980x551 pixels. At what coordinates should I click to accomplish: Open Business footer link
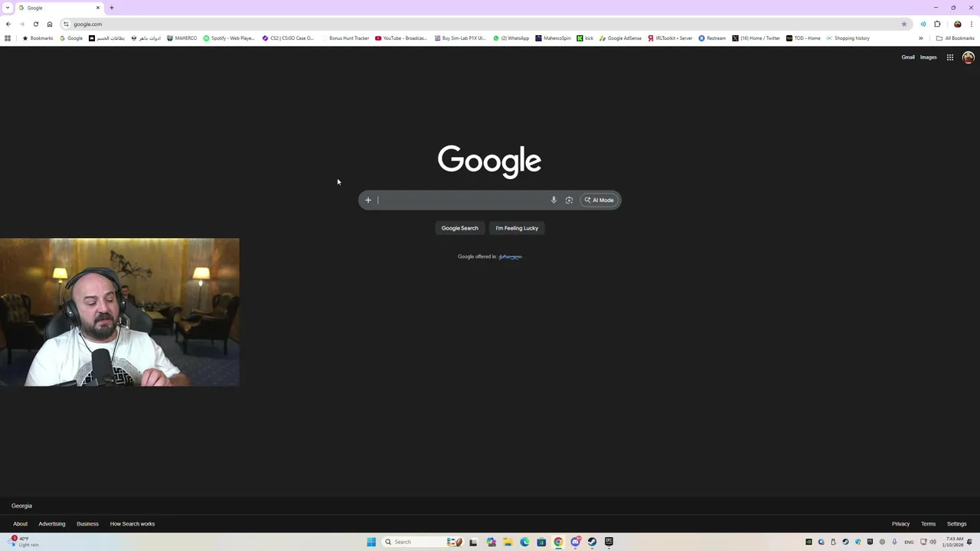[x=87, y=524]
